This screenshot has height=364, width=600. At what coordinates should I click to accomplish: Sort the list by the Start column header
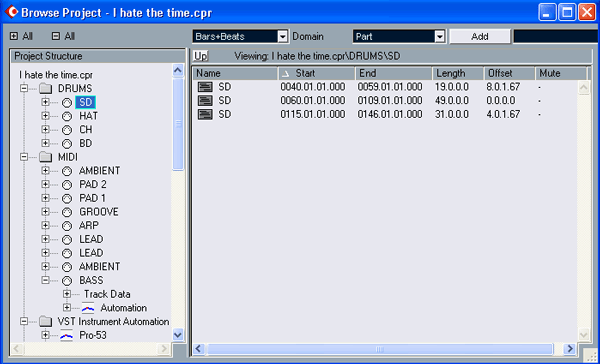coord(316,73)
